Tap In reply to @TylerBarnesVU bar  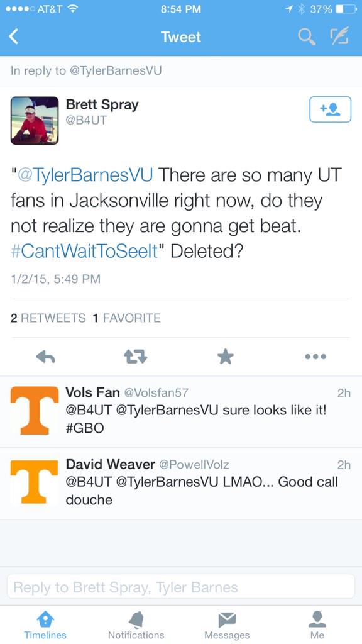coord(181,70)
